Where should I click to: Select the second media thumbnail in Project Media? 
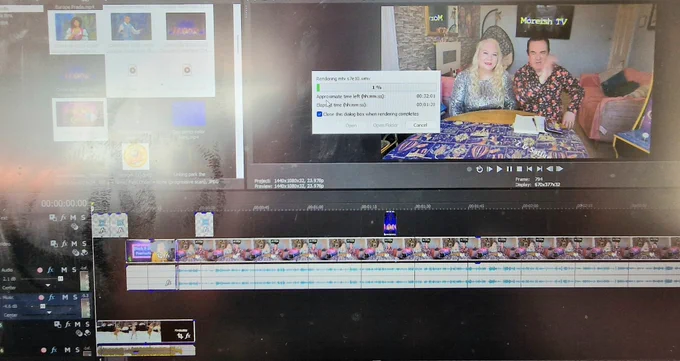click(131, 26)
